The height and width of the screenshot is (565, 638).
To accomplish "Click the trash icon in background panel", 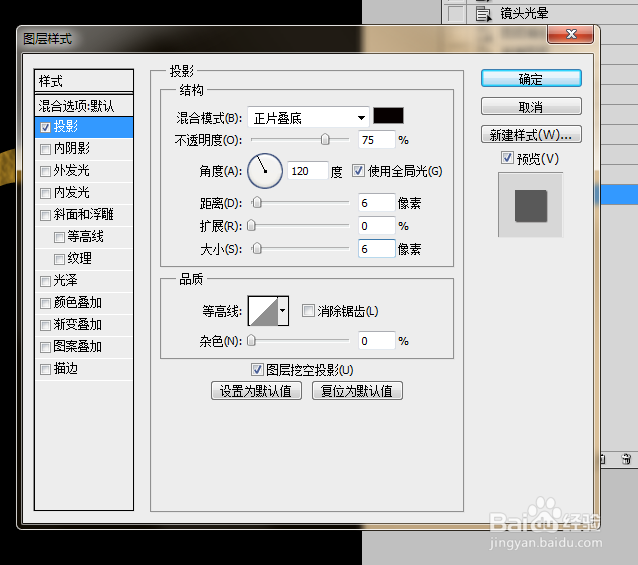I will (626, 459).
